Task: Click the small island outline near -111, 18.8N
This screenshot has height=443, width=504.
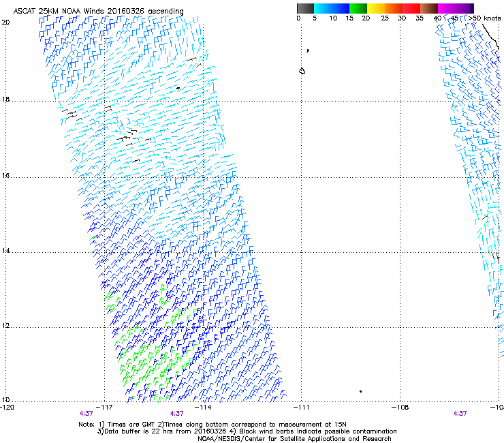Action: pos(302,71)
